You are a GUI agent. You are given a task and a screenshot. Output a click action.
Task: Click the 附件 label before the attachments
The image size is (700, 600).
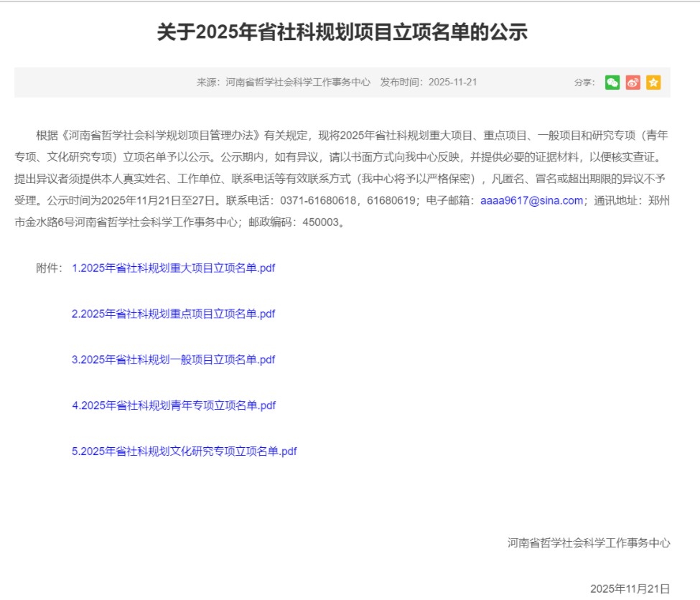(50, 268)
